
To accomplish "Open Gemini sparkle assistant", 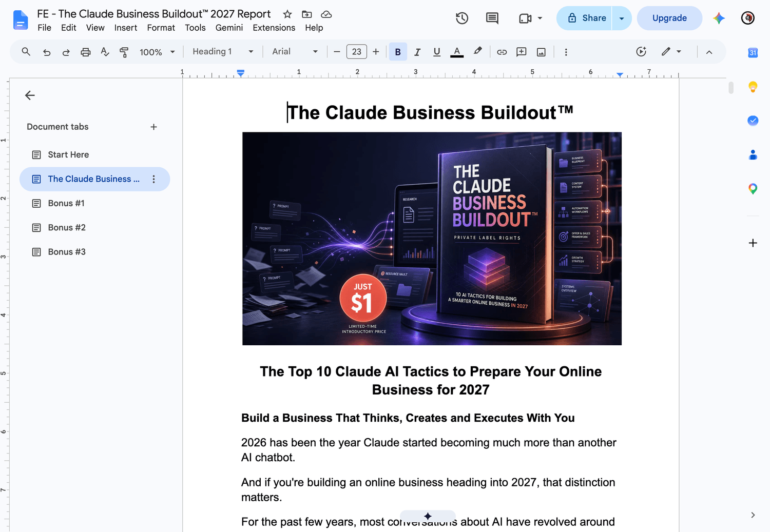I will click(719, 18).
